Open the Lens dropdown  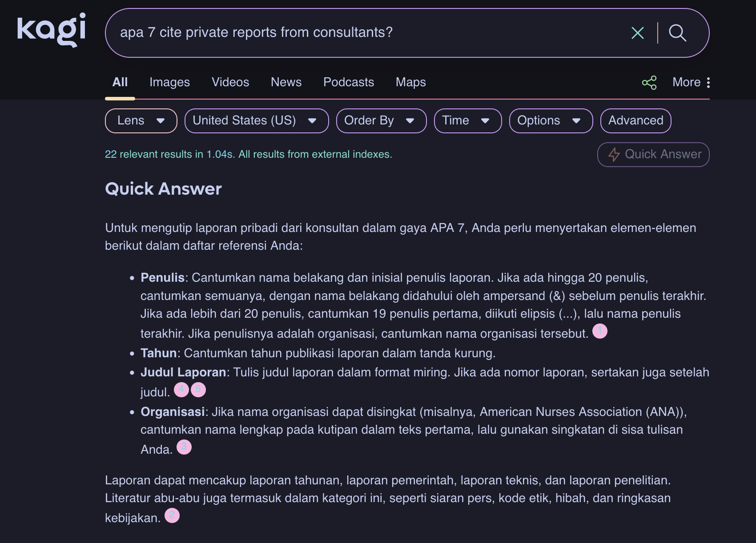click(141, 121)
